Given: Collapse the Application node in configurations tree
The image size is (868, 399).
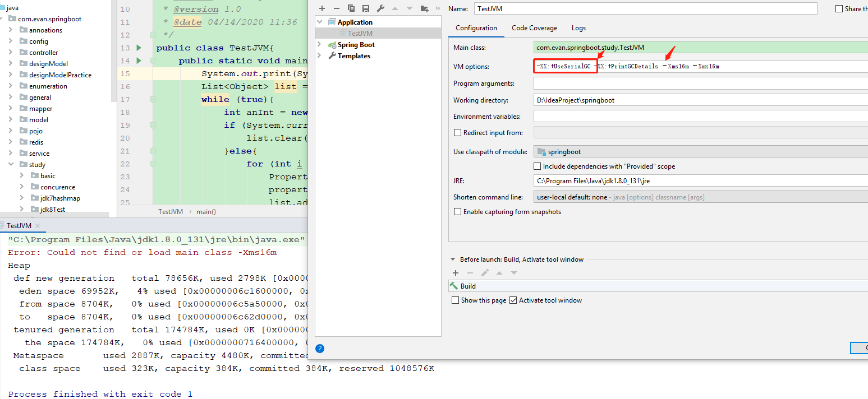Looking at the screenshot, I should (320, 22).
